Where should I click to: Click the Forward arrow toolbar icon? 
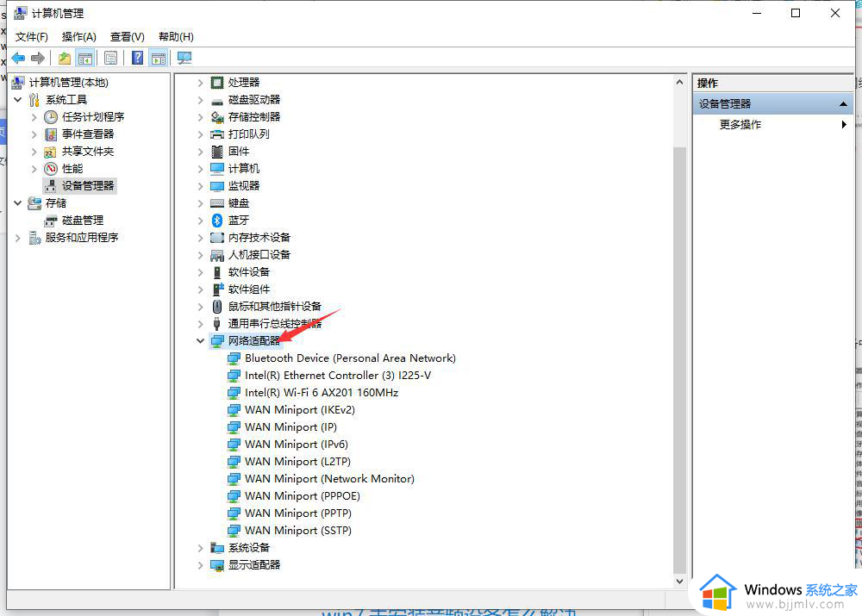click(38, 58)
